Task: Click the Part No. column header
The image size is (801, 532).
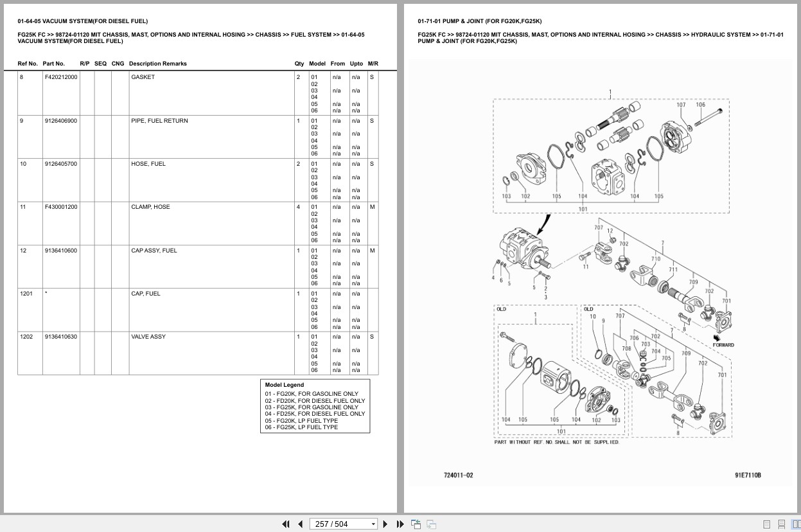Action: point(54,64)
